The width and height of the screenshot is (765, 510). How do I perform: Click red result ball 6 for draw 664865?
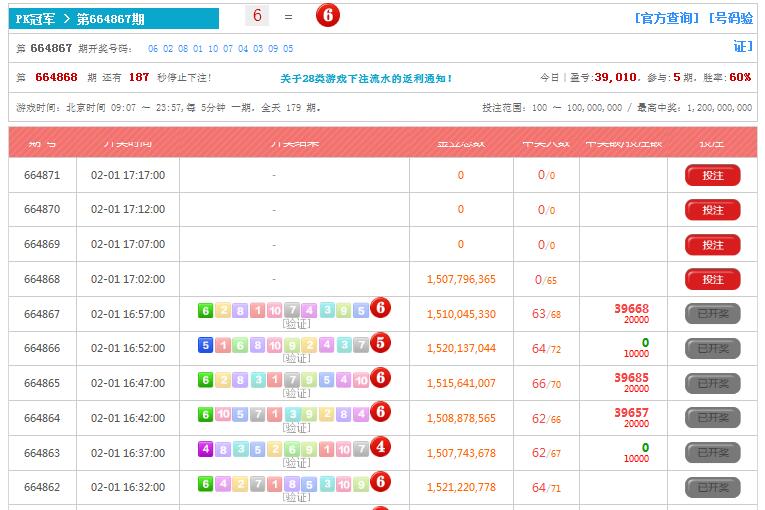tap(380, 378)
